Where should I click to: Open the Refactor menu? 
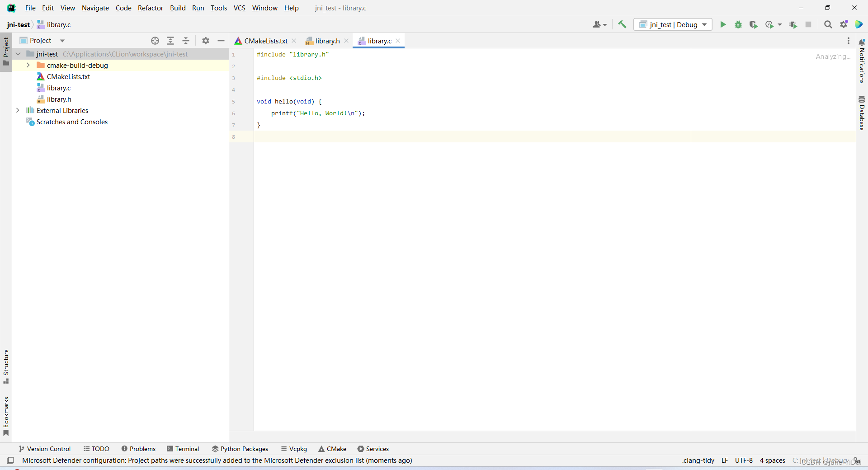click(x=150, y=8)
